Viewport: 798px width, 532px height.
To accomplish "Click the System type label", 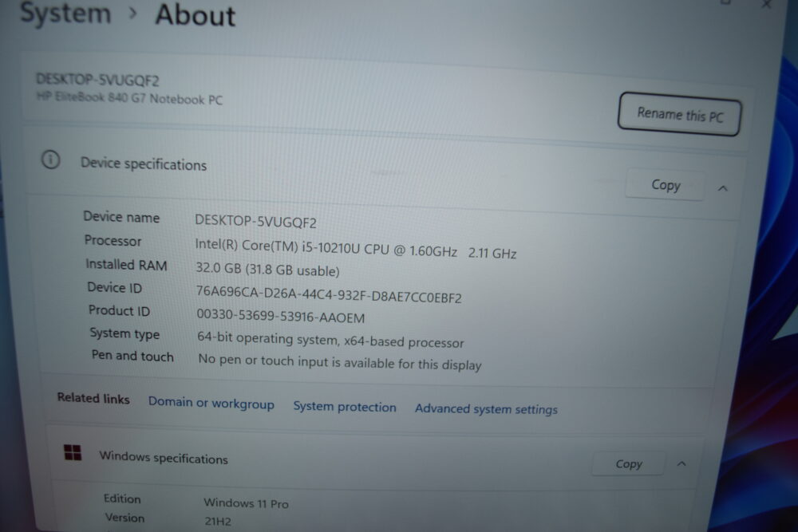I will click(x=124, y=333).
